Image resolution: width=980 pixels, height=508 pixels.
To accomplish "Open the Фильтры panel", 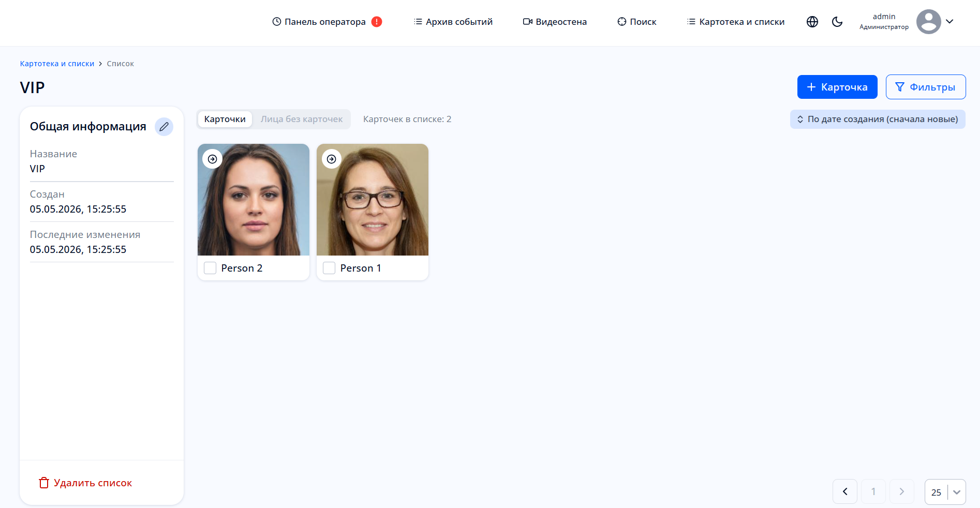I will pyautogui.click(x=926, y=87).
